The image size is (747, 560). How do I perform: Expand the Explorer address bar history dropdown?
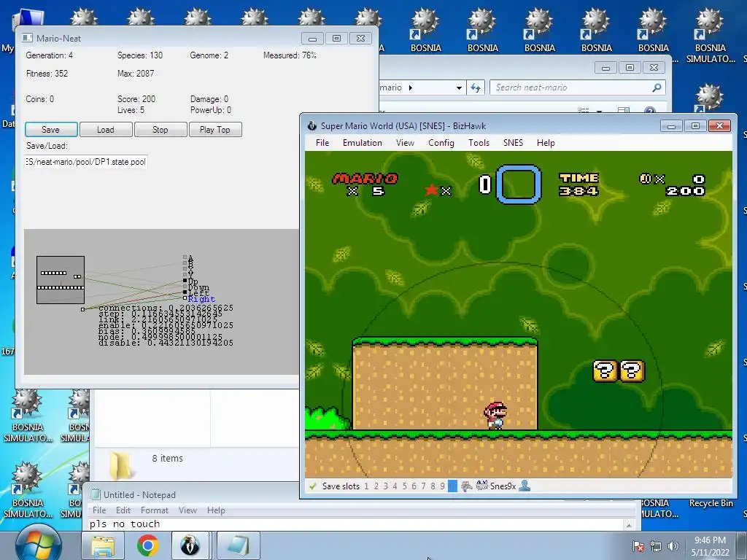(459, 87)
